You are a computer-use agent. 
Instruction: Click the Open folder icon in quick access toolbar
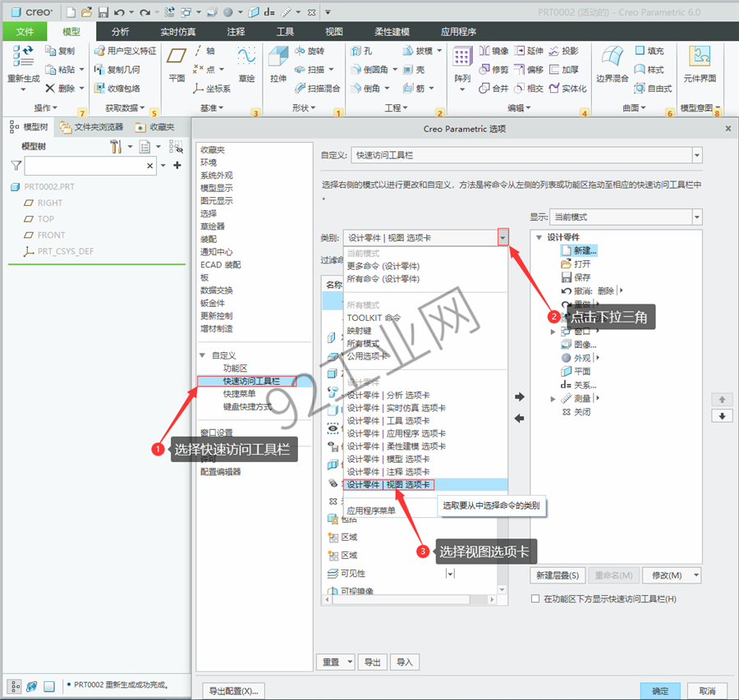[x=87, y=12]
